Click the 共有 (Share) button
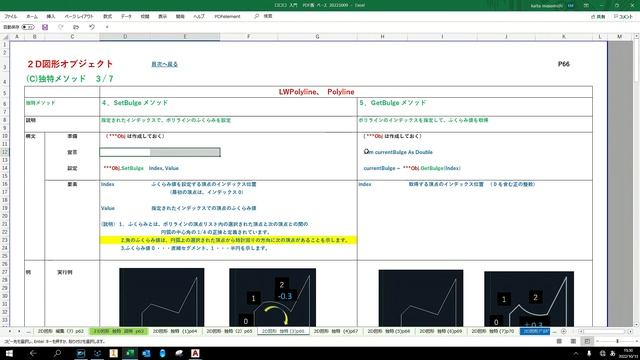Image resolution: width=640 pixels, height=360 pixels. pos(598,17)
